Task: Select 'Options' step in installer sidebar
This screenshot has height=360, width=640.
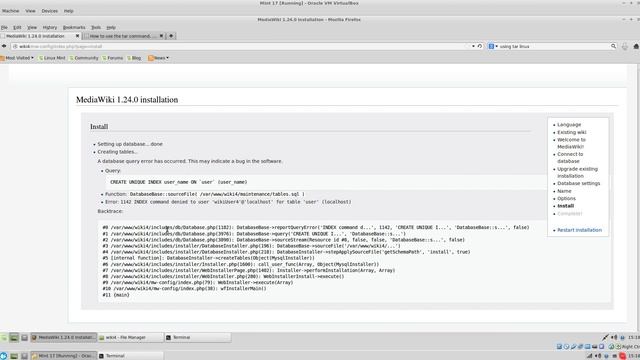Action: [566, 199]
